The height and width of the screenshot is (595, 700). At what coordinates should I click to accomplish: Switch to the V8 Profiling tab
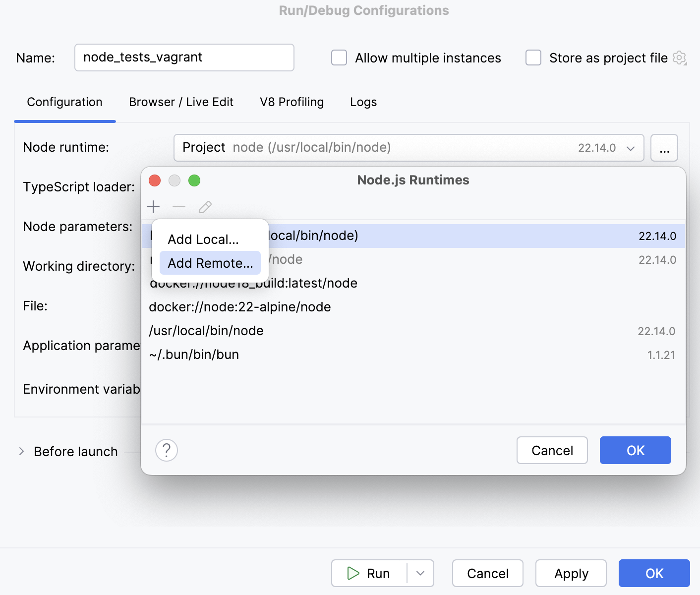[292, 102]
